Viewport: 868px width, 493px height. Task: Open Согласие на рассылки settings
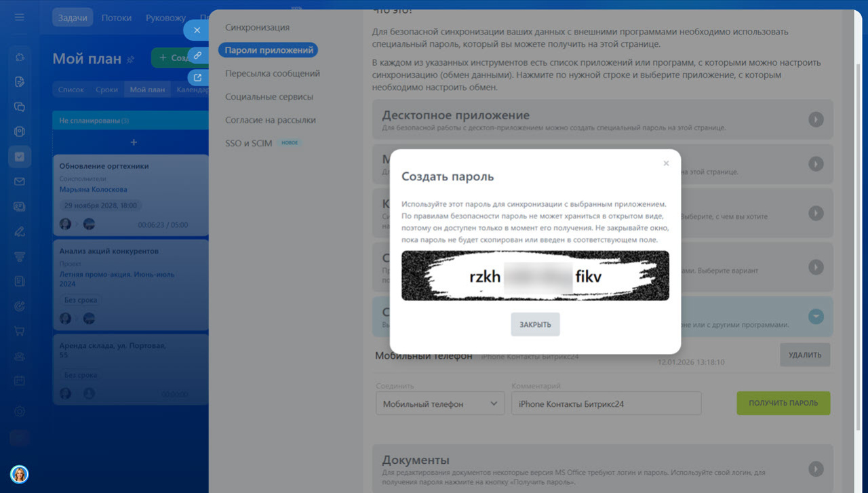271,119
